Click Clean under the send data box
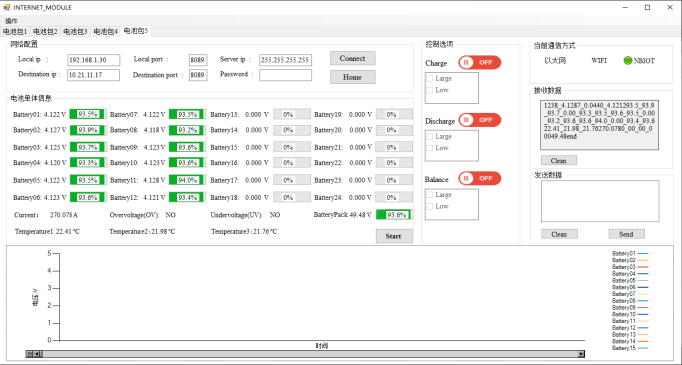 (x=559, y=234)
